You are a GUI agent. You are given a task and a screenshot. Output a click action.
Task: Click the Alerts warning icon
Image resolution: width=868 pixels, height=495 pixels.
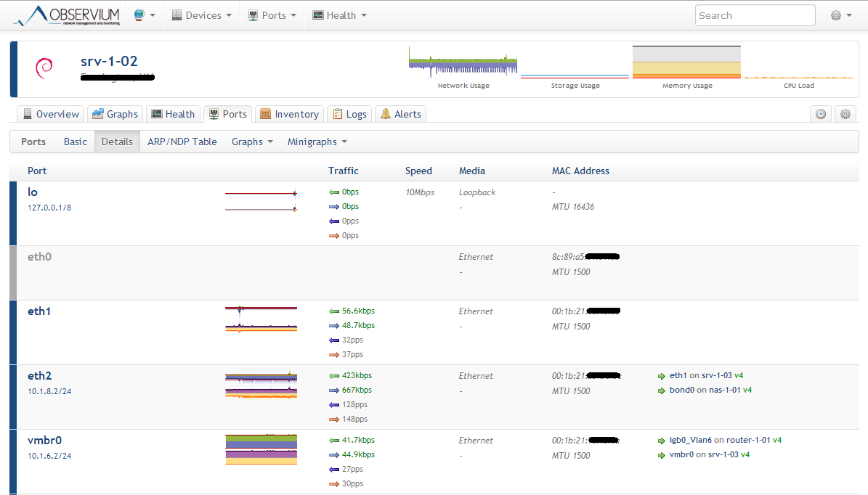pos(386,114)
